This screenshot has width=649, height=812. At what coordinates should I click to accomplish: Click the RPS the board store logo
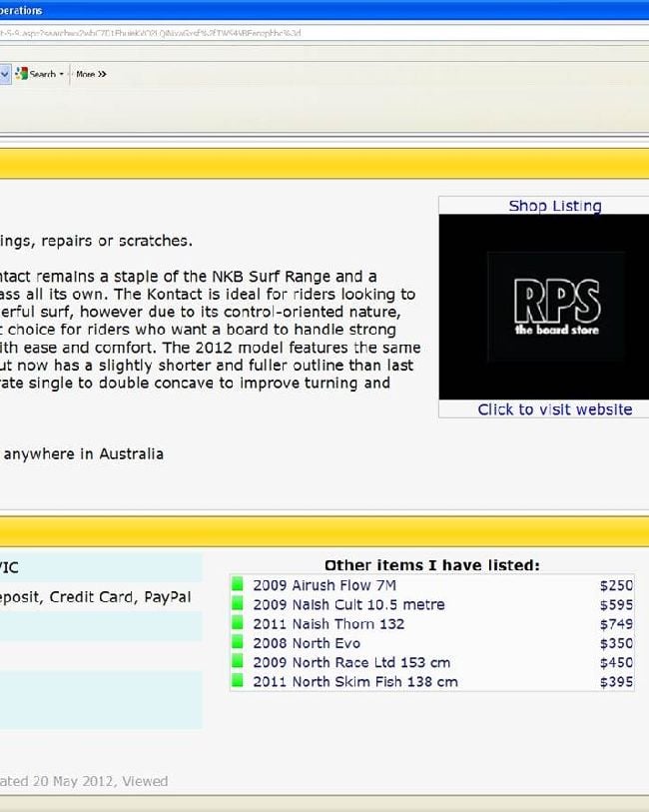(x=556, y=307)
